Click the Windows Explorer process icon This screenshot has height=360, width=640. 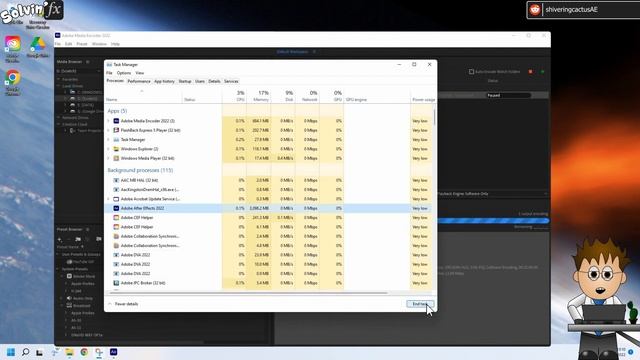[116, 149]
